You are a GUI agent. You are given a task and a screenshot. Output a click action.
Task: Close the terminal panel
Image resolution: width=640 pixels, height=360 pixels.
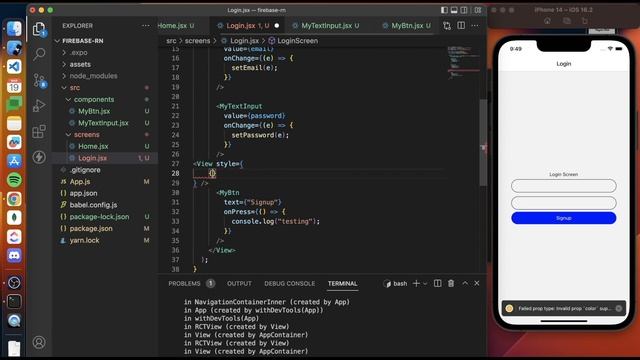point(477,283)
